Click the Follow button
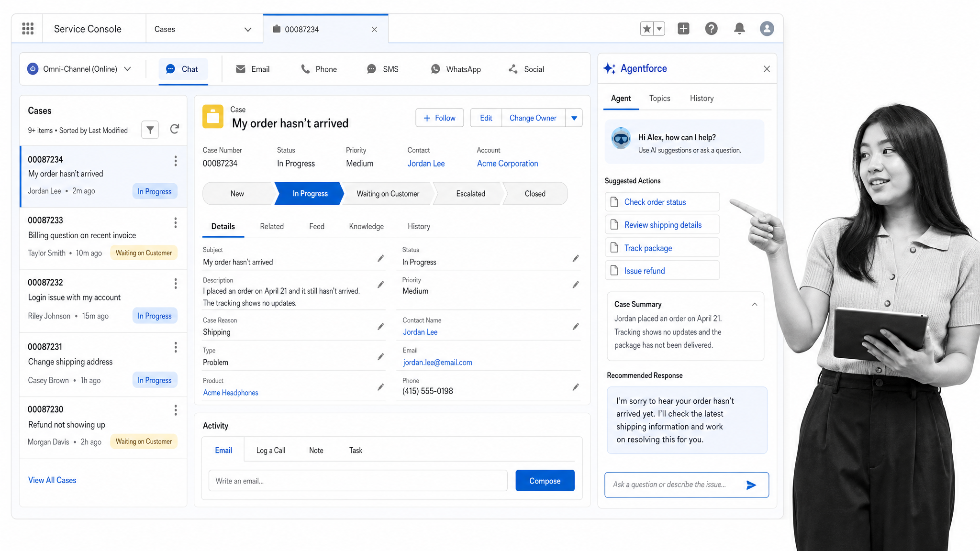The width and height of the screenshot is (980, 551). coord(440,118)
